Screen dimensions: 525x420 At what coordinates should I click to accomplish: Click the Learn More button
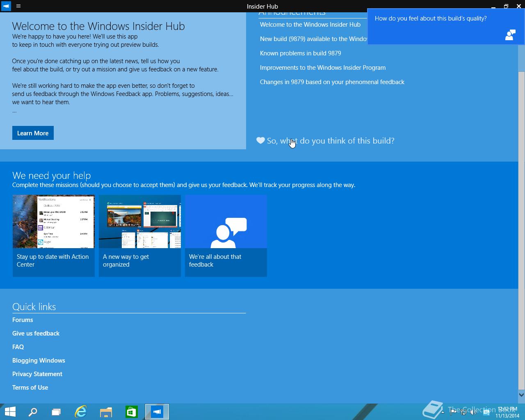point(33,133)
